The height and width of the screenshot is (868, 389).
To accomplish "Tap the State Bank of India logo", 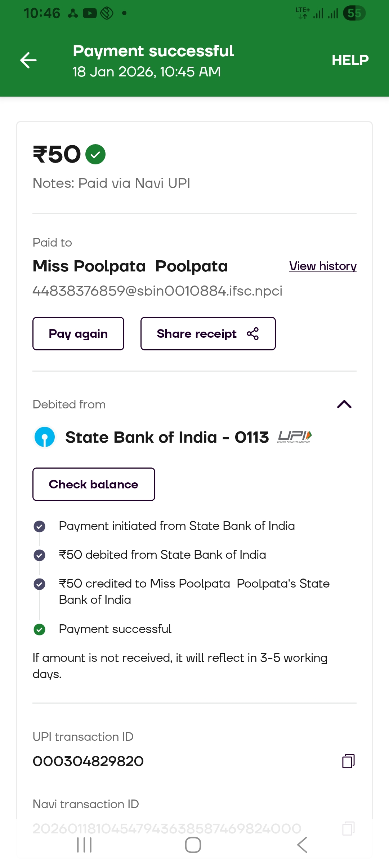I will click(45, 437).
